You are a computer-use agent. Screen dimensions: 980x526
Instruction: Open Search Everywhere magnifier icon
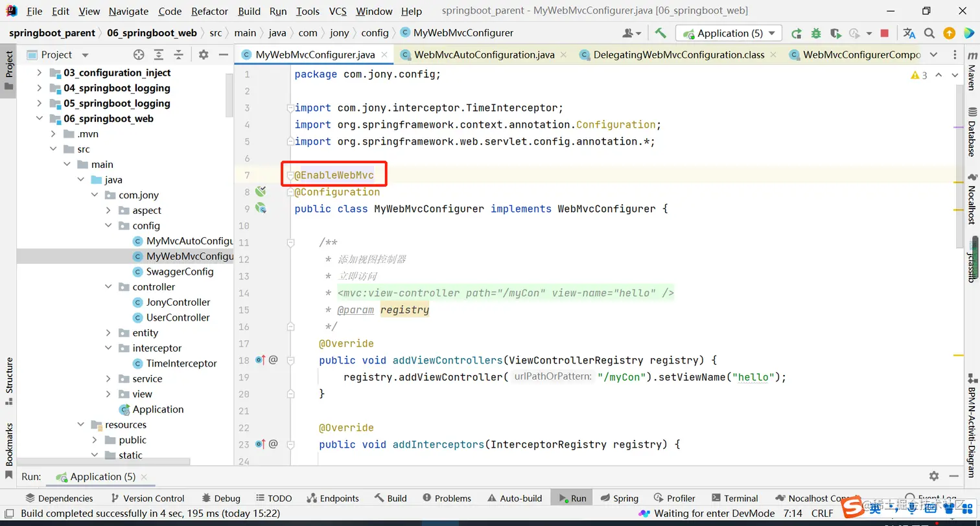click(x=929, y=33)
